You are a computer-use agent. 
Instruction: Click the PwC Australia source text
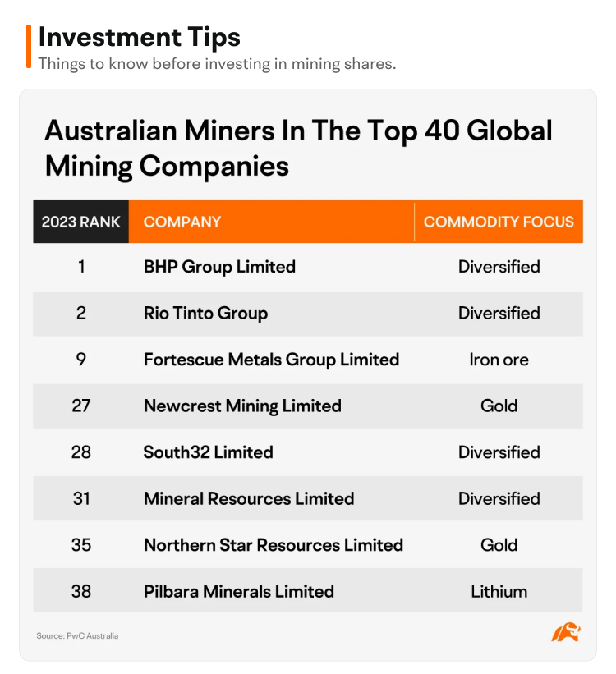tap(77, 635)
